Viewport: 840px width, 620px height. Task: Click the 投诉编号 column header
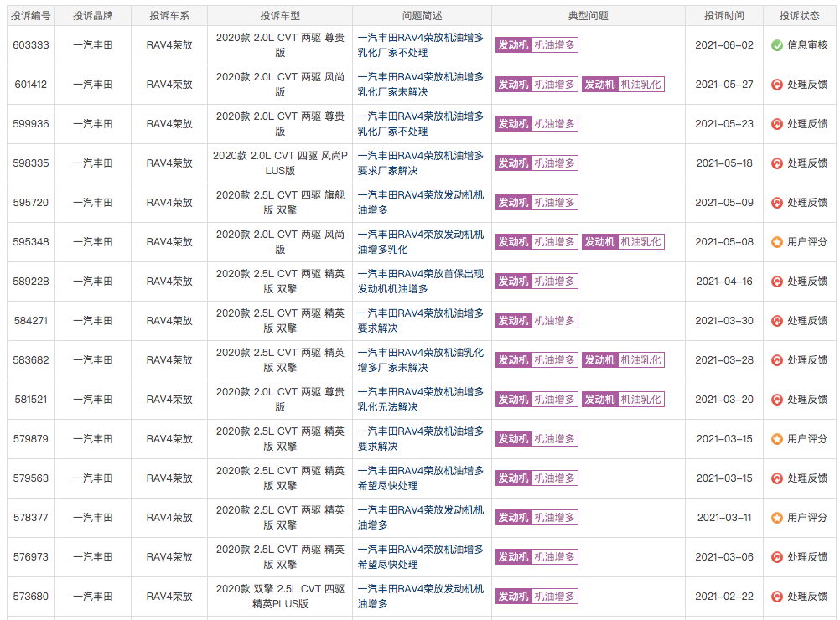pos(31,16)
